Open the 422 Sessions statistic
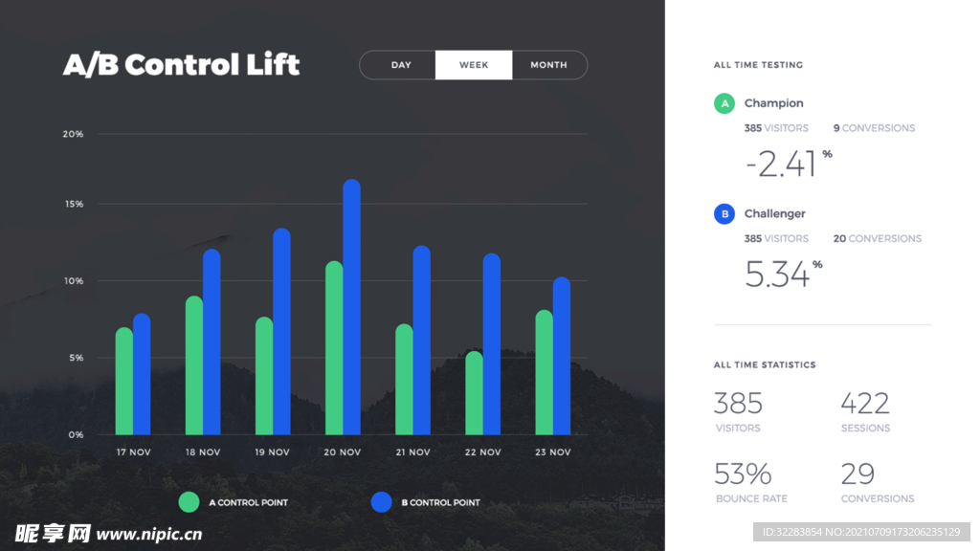 coord(865,411)
